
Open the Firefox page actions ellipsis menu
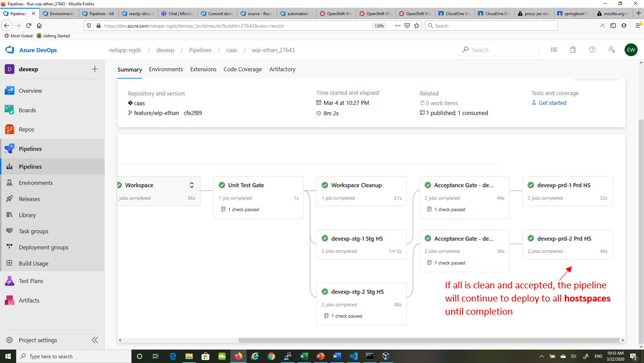tap(397, 26)
